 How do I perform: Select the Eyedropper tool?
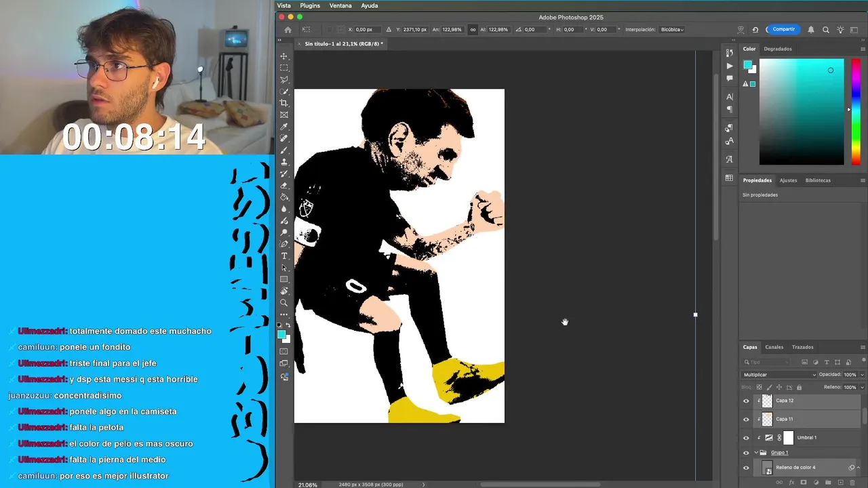284,127
